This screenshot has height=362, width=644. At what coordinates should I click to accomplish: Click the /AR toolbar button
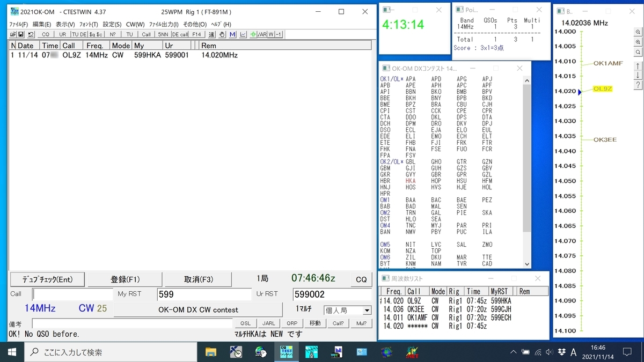[262, 34]
